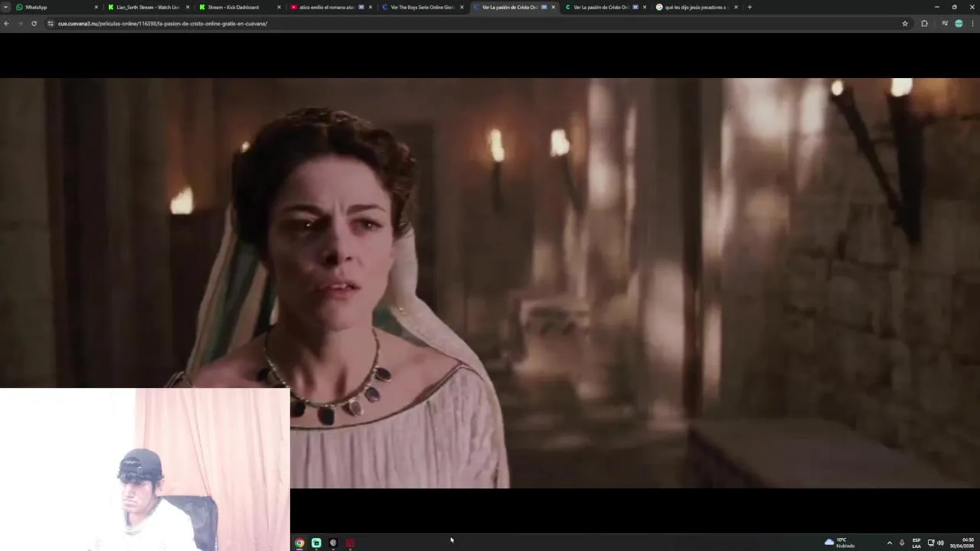Viewport: 980px width, 551px height.
Task: Open a new browser tab
Action: pyautogui.click(x=750, y=7)
